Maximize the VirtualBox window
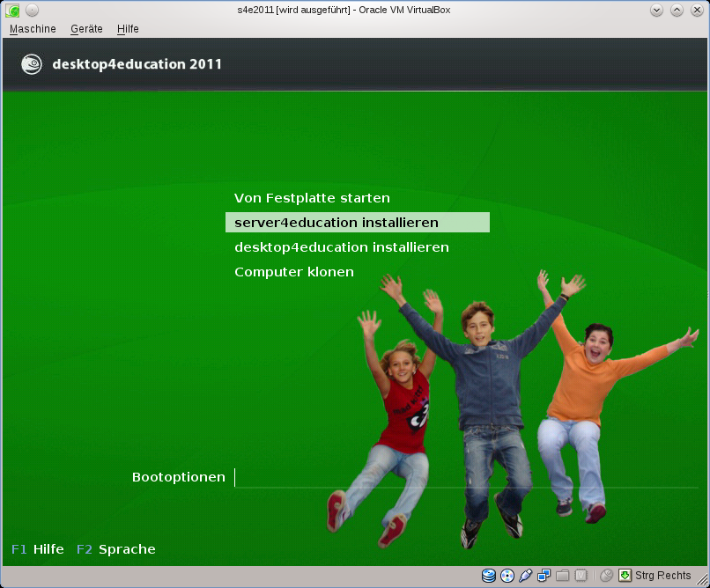 click(x=677, y=10)
